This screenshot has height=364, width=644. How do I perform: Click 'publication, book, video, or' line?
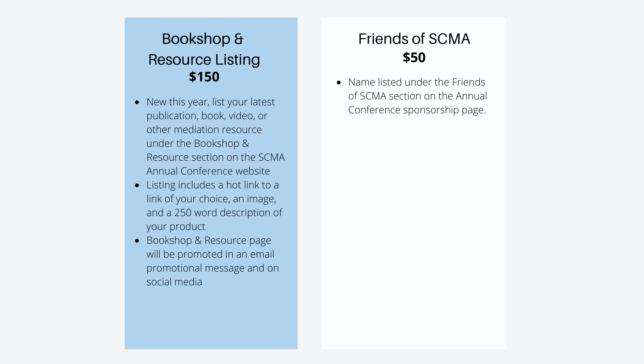(x=207, y=116)
